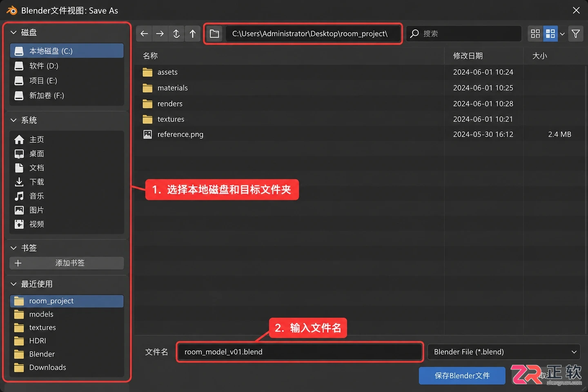
Task: Sort by the 修改日期 column header
Action: pos(468,56)
